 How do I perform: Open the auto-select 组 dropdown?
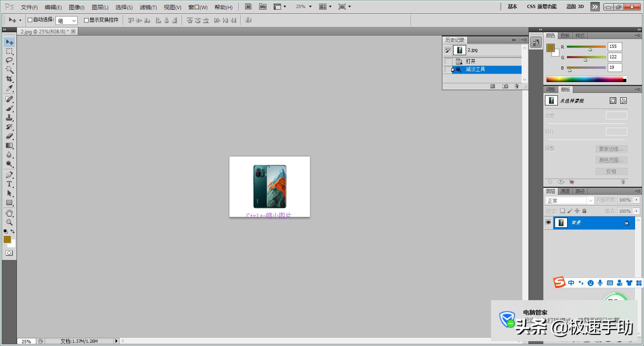66,21
